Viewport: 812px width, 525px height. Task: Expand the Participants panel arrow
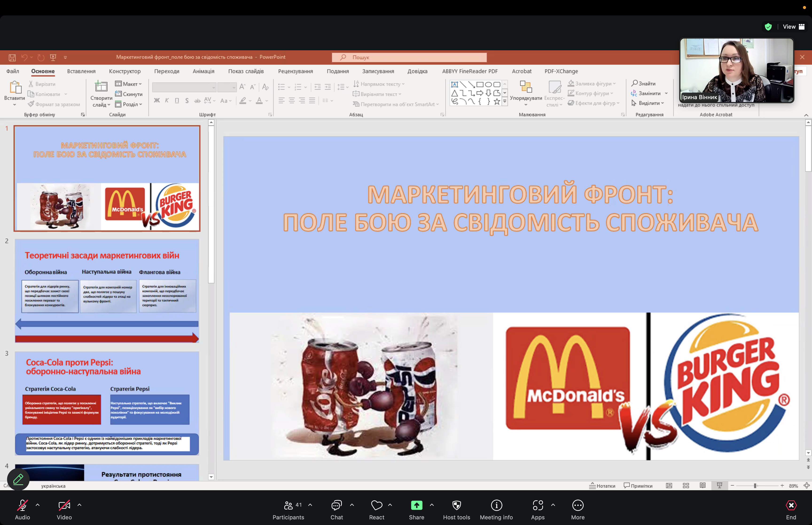click(310, 505)
